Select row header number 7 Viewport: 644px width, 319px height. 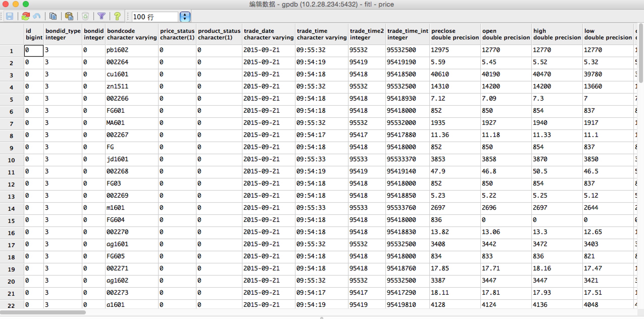12,124
